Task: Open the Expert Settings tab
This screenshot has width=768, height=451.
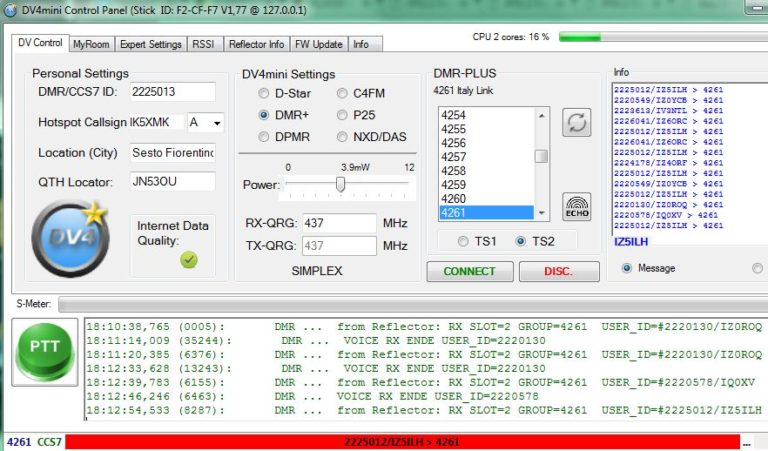Action: click(x=151, y=44)
